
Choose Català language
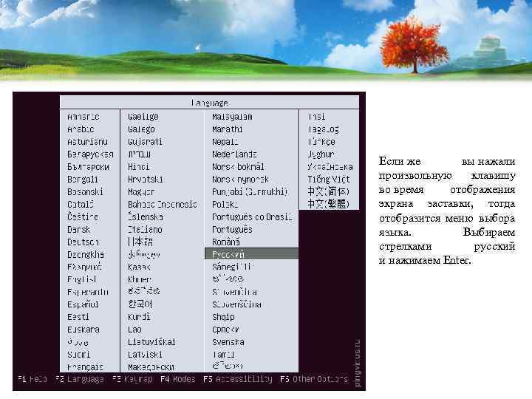81,205
